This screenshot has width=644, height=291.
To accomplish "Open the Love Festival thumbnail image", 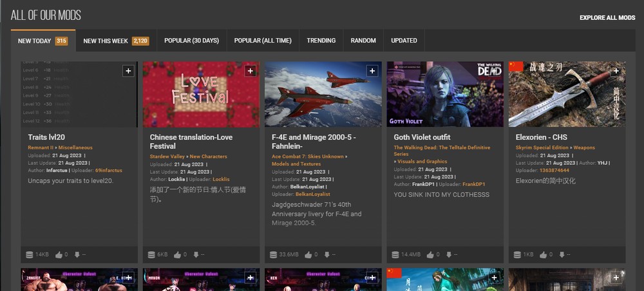I will [201, 95].
